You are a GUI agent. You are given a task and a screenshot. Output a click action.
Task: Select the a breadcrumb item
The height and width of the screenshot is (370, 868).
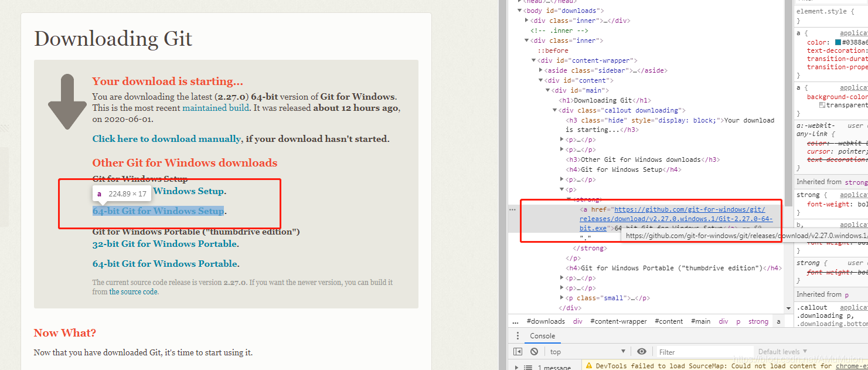[779, 321]
